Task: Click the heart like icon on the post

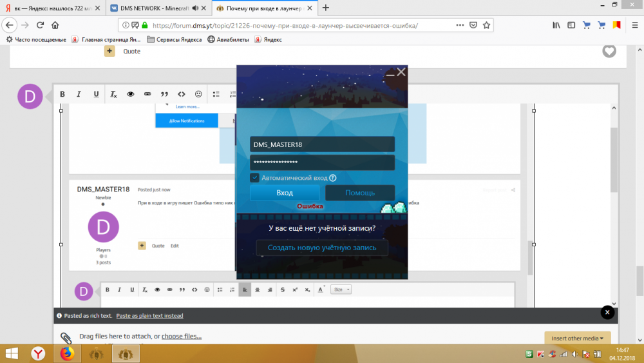Action: point(609,51)
